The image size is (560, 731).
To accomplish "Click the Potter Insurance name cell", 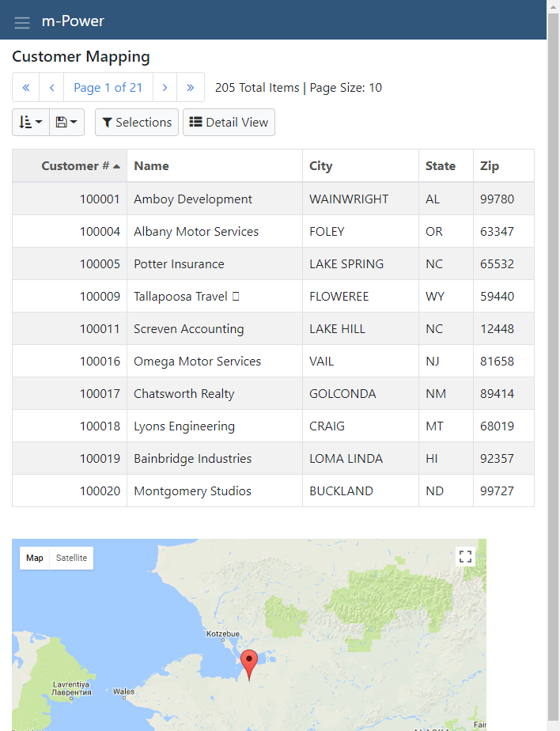I will 214,264.
